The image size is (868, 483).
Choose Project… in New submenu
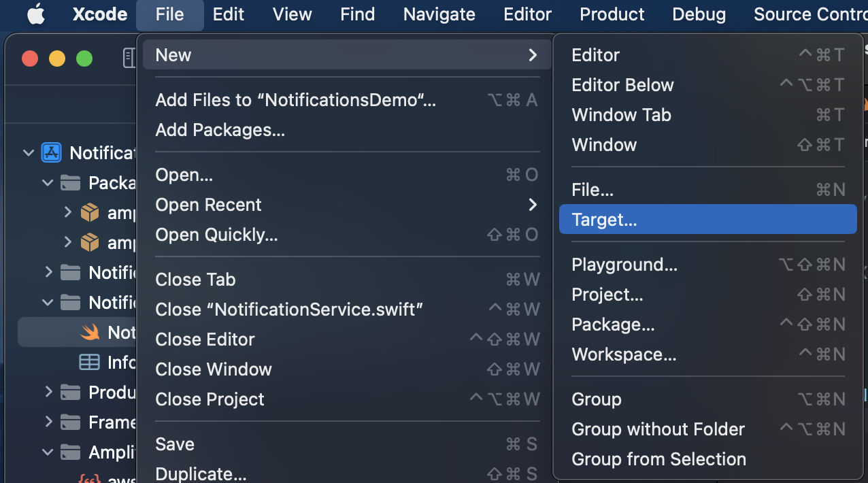(x=708, y=295)
